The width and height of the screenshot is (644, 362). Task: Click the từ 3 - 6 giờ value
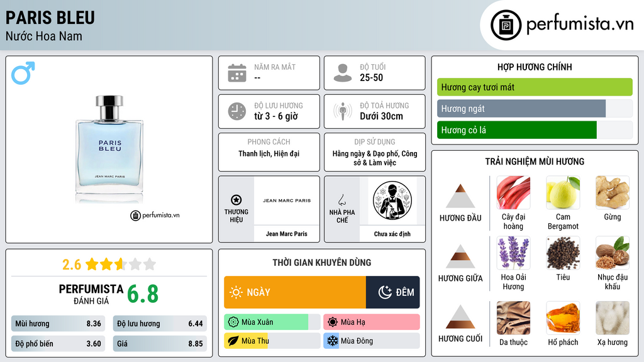[276, 116]
